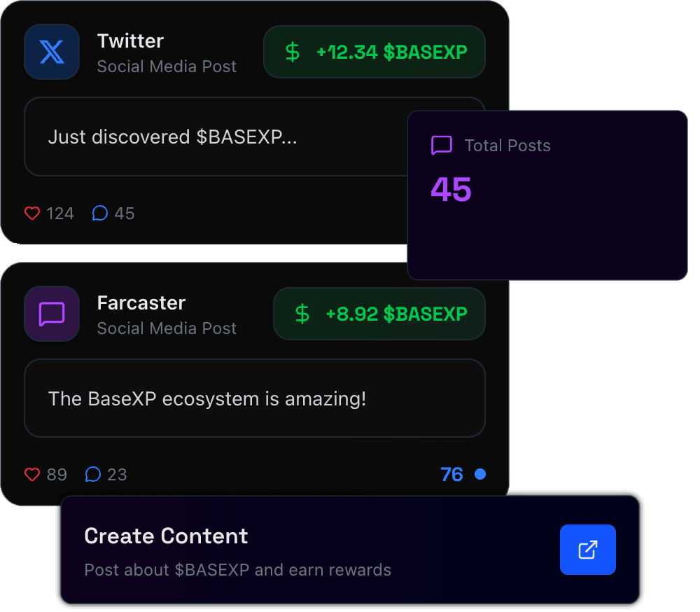Image resolution: width=700 pixels, height=612 pixels.
Task: Click the heart icon on the Farcaster post
Action: click(32, 474)
